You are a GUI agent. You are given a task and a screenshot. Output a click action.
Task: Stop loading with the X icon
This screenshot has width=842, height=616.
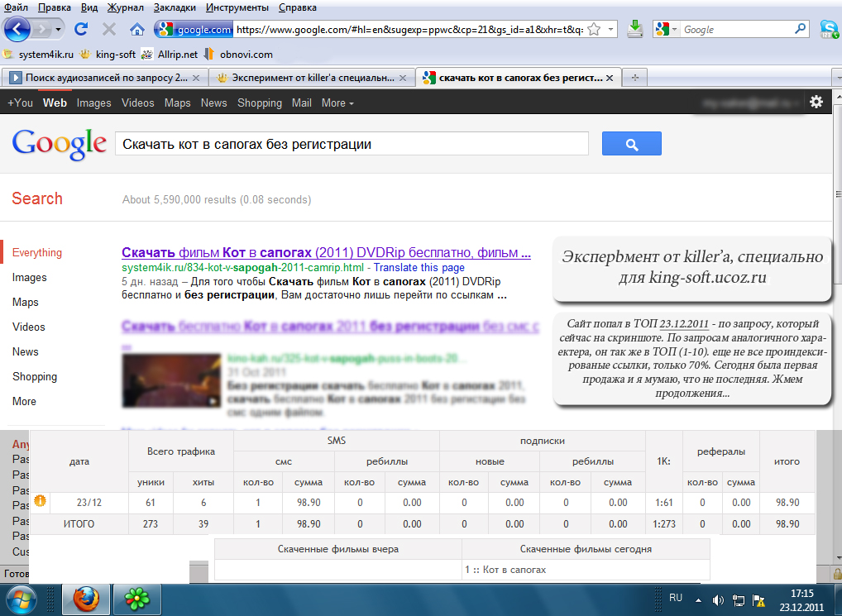click(109, 29)
